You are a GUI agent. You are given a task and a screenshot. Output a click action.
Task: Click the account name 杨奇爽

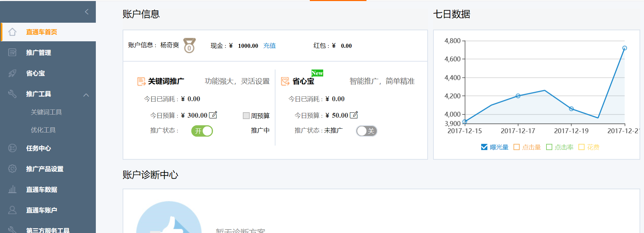click(x=170, y=45)
